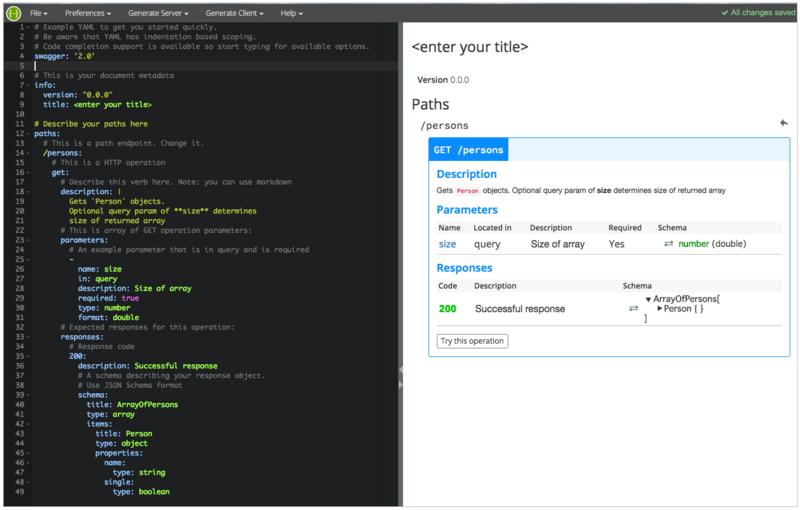Click the 'Yes' required cell for size

pyautogui.click(x=616, y=244)
